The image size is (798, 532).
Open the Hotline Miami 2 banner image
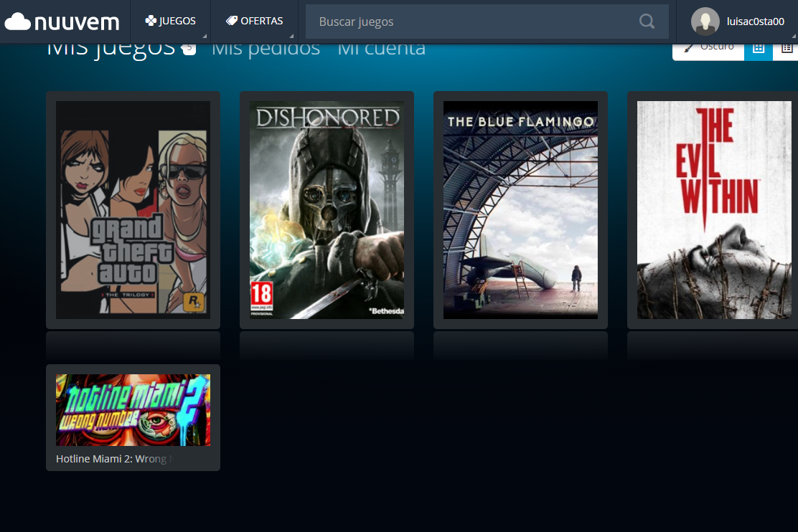point(133,410)
